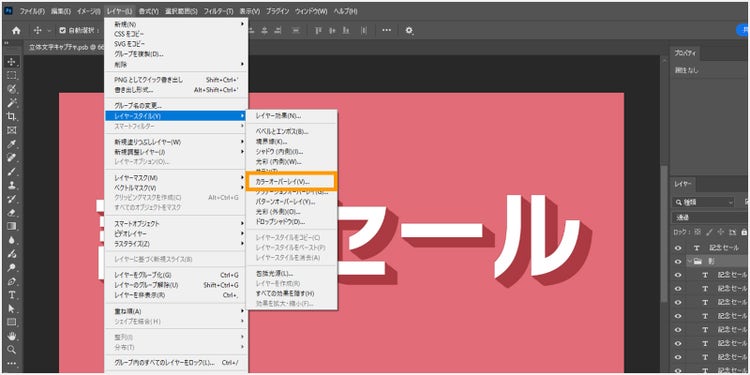Viewport: 750px width, 375px height.
Task: Select the Spot Healing Brush tool
Action: pos(12,157)
